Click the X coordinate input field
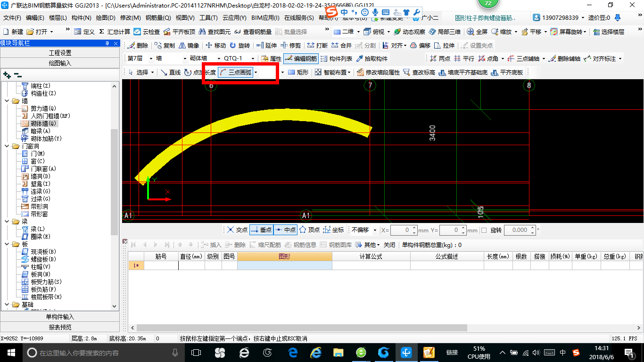This screenshot has height=362, width=644. (404, 230)
